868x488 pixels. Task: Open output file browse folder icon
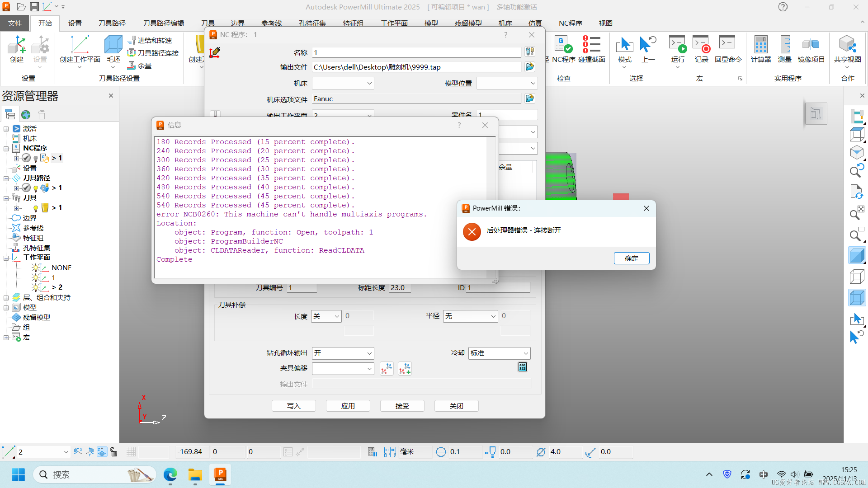coord(529,67)
